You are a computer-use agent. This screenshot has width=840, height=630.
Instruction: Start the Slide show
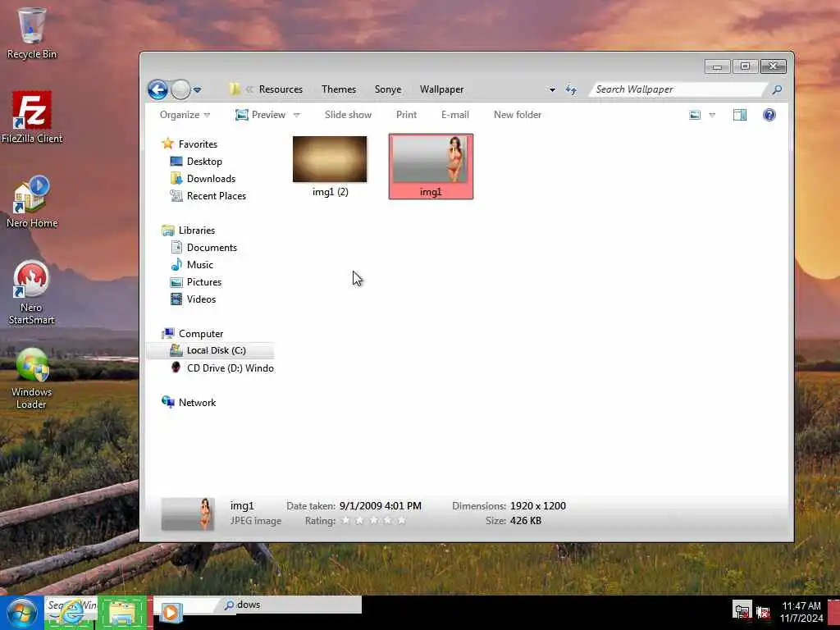[348, 115]
